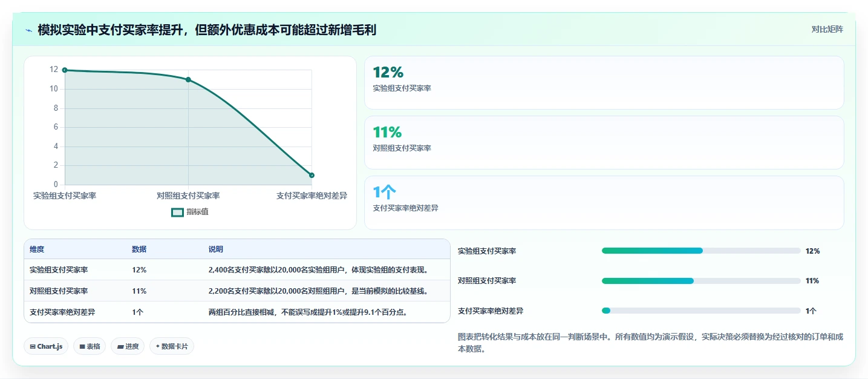Click the 实验组支付买家率 progress row label
Screen dimensions: 868x379
tap(487, 251)
